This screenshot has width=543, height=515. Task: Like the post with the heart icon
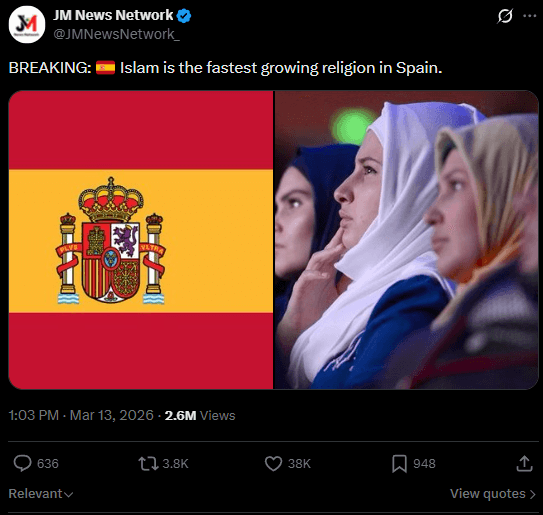pos(273,463)
